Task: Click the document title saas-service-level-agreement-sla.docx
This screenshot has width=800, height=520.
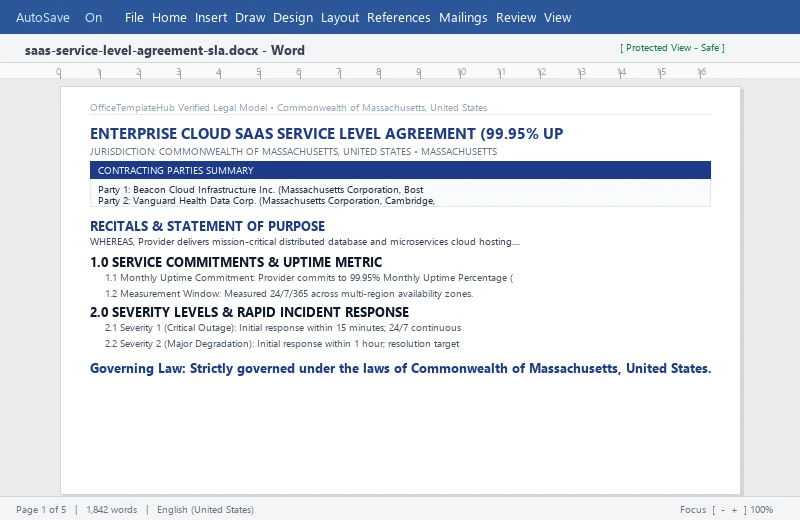Action: coord(141,51)
